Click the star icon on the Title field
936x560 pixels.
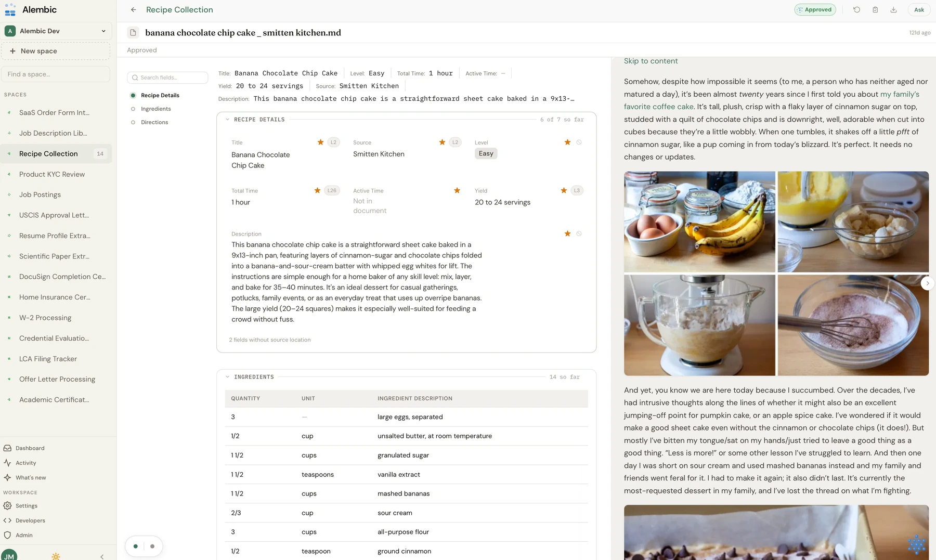pyautogui.click(x=320, y=142)
